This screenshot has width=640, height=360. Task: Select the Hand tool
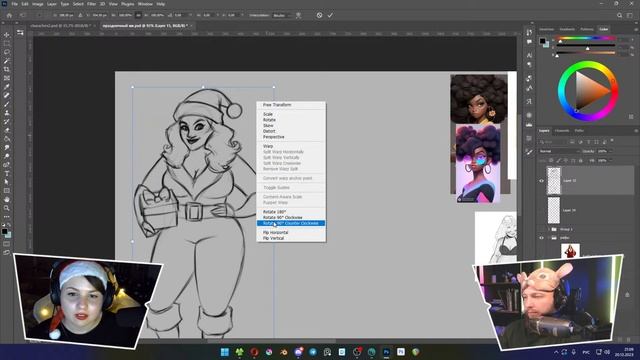point(7,200)
